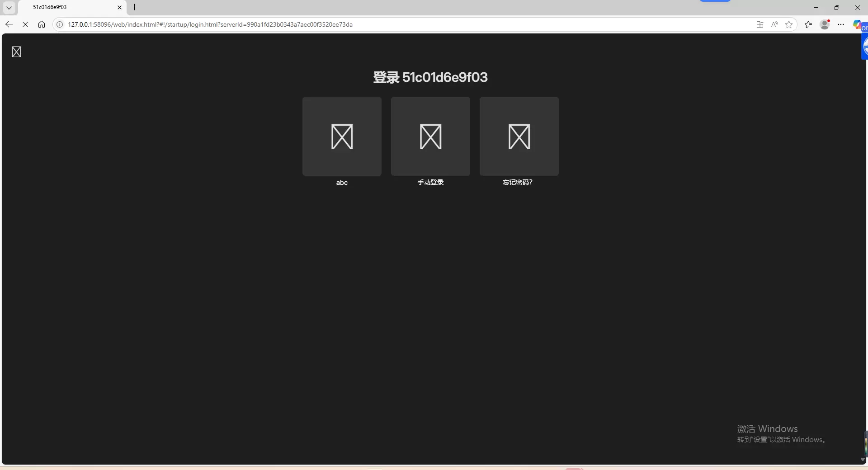Viewport: 868px width, 470px height.
Task: Open the Copilot sidebar
Action: pyautogui.click(x=858, y=24)
